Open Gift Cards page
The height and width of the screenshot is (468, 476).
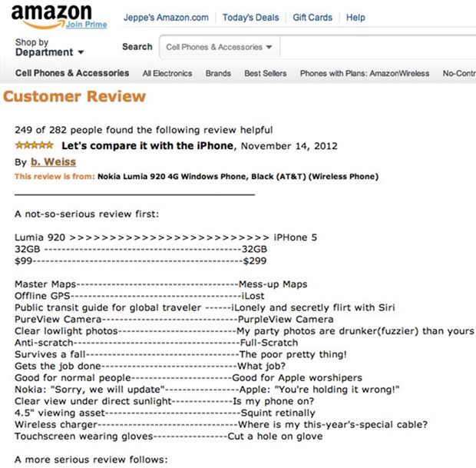coord(312,18)
